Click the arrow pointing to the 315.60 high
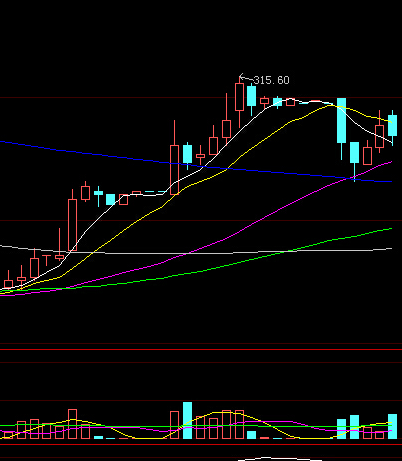The width and height of the screenshot is (402, 461). [x=246, y=78]
